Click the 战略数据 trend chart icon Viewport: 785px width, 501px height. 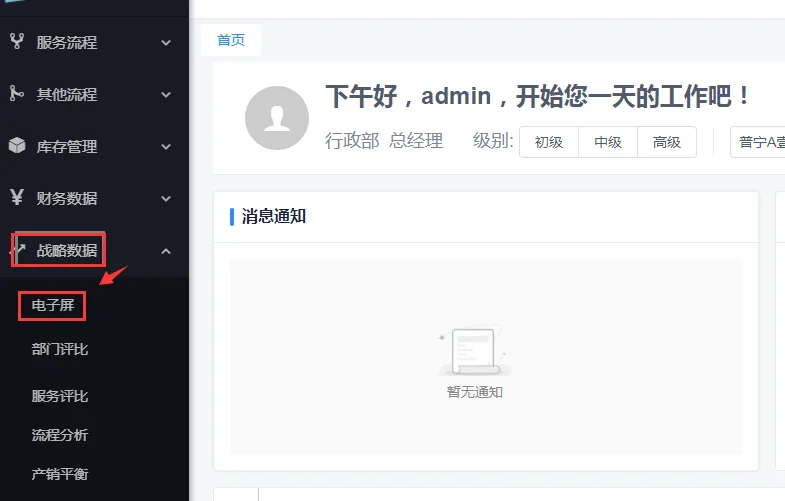[18, 250]
